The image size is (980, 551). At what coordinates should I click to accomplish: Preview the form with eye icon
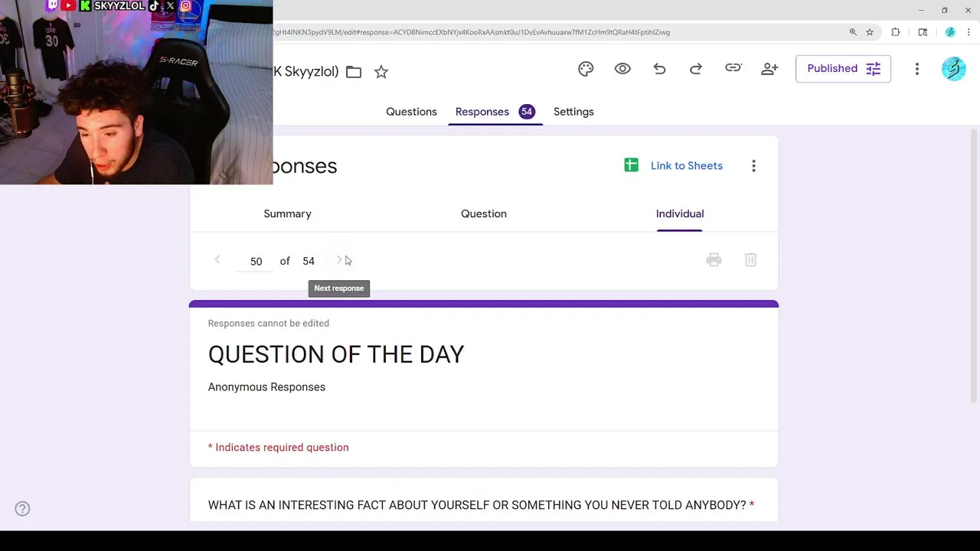pyautogui.click(x=622, y=69)
